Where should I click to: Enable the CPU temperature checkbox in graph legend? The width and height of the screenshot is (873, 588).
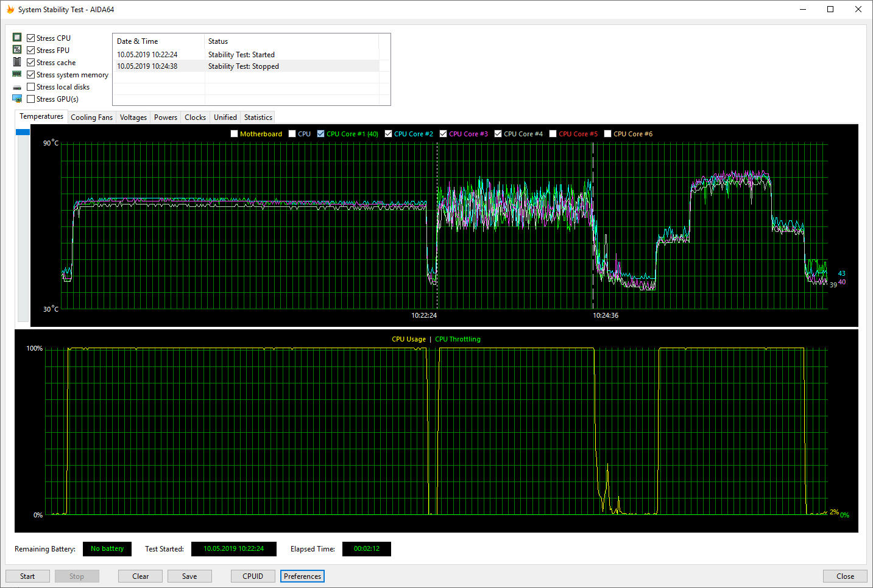(292, 134)
